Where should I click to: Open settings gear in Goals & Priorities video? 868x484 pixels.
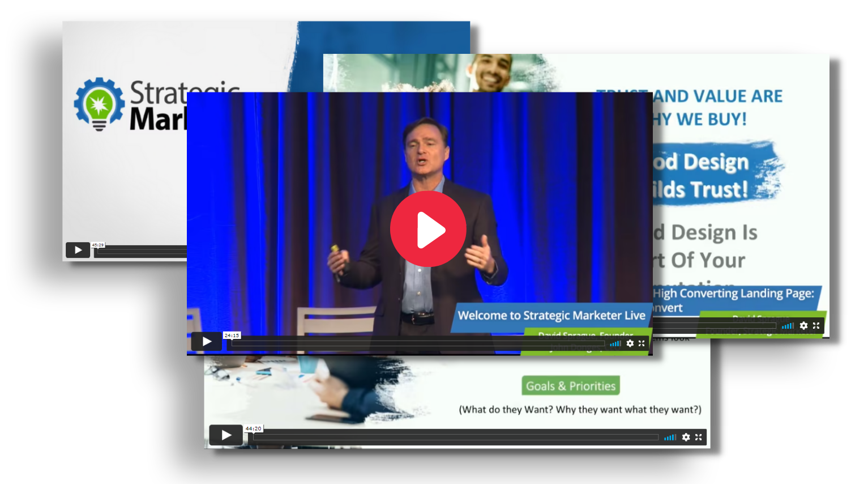[686, 437]
